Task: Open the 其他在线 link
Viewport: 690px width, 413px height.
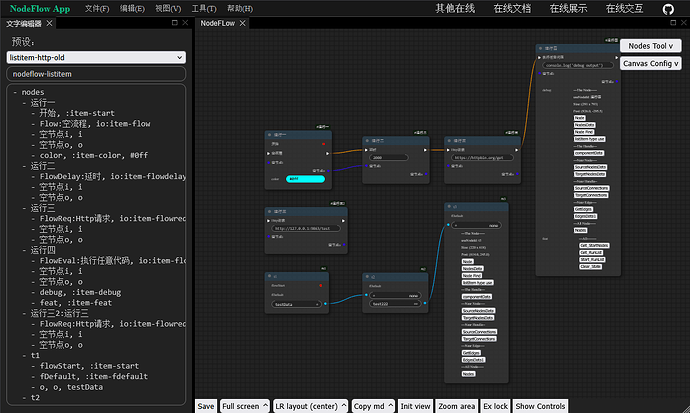Action: point(455,8)
